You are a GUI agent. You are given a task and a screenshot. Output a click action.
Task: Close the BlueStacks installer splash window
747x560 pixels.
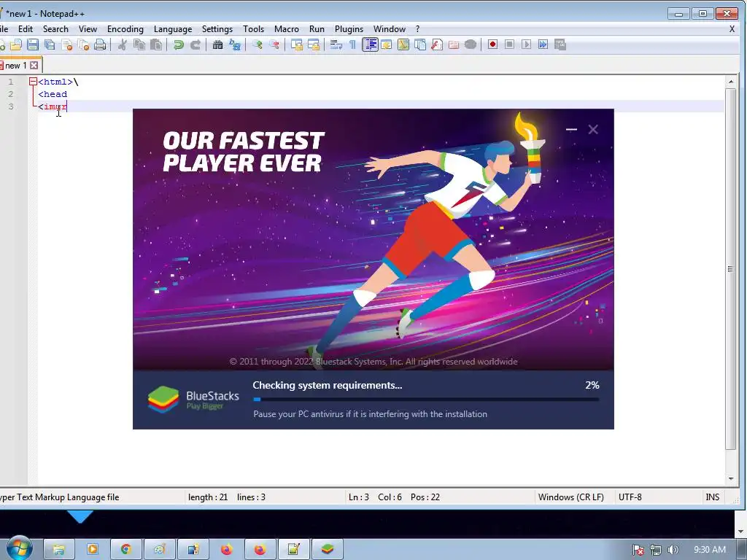tap(593, 129)
